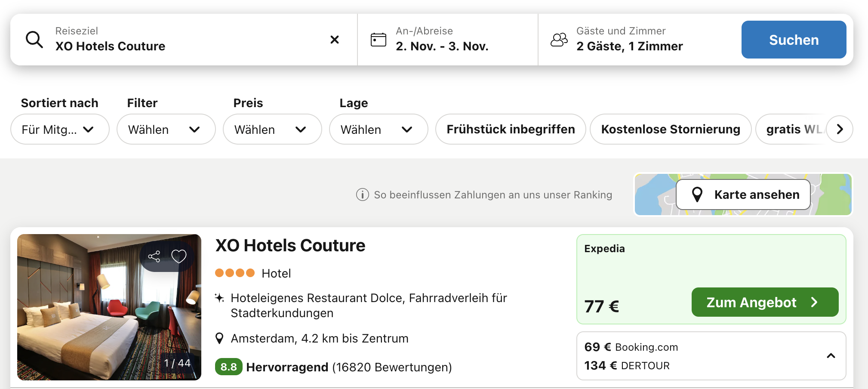
Task: Click the info icon beside ranking notice
Action: point(363,195)
